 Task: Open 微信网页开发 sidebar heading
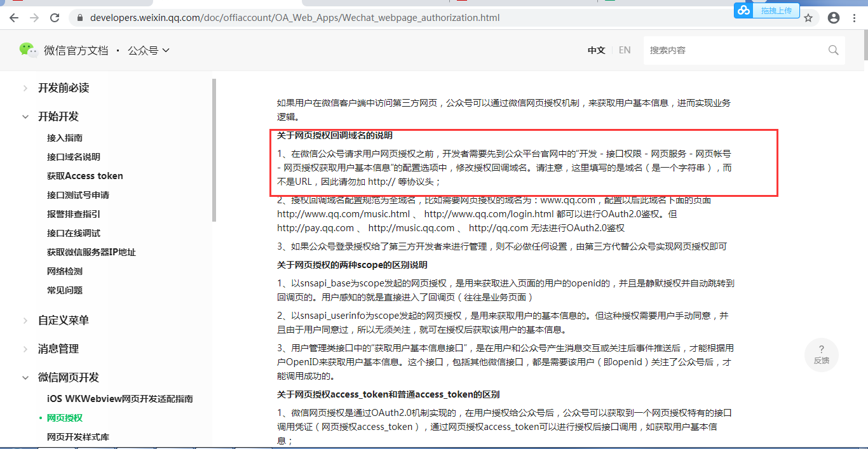(x=69, y=378)
